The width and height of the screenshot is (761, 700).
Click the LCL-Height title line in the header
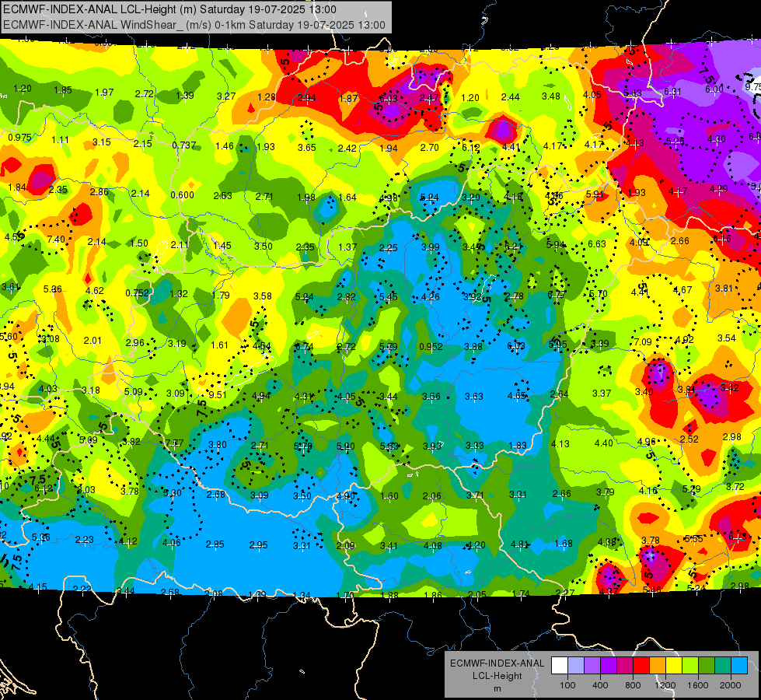coord(169,9)
